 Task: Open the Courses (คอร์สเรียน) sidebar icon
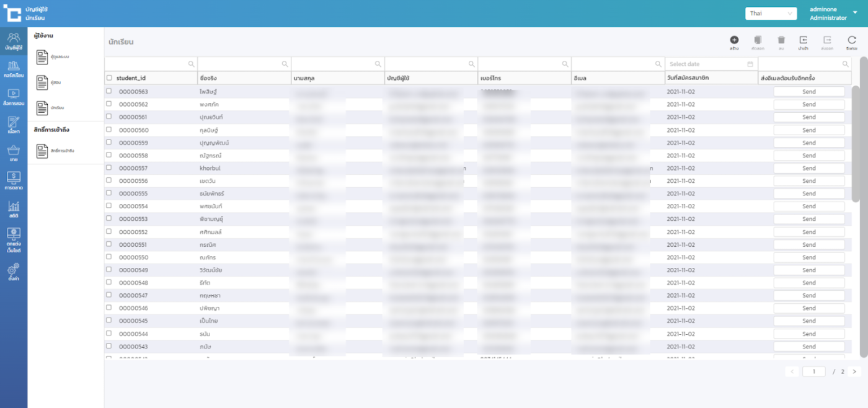(x=14, y=68)
